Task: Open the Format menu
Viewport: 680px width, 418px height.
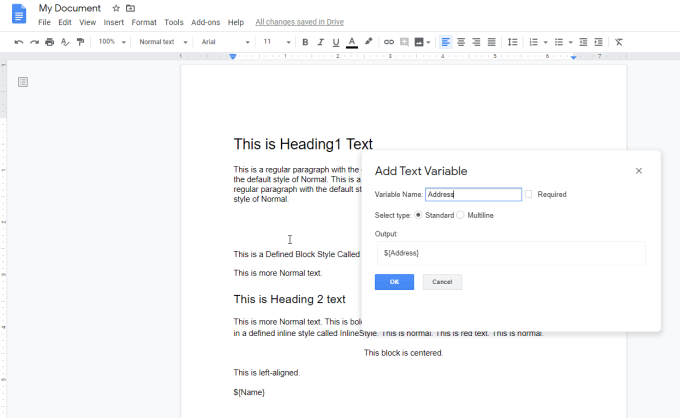Action: 144,22
